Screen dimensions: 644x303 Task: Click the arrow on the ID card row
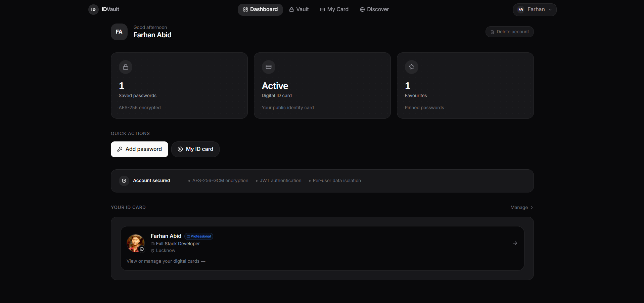point(515,243)
